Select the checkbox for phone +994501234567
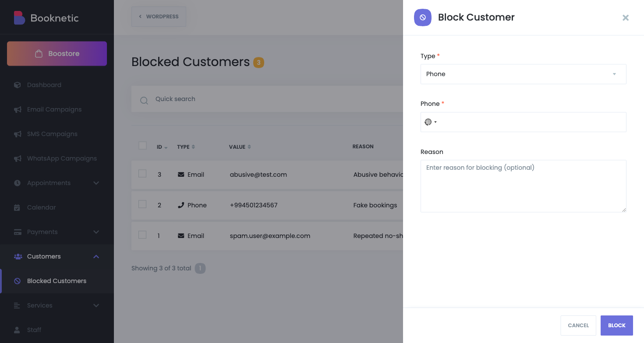The height and width of the screenshot is (343, 644). point(142,204)
